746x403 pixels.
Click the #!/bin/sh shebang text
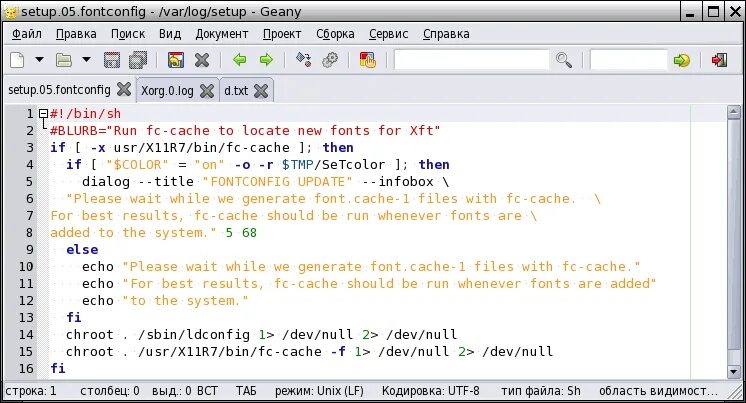pos(85,114)
